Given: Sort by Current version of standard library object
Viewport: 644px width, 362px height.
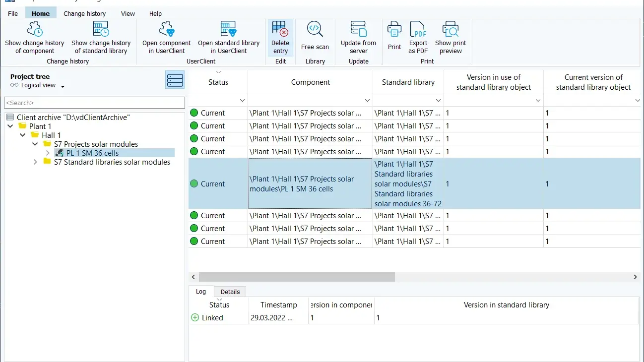Looking at the screenshot, I should [593, 82].
